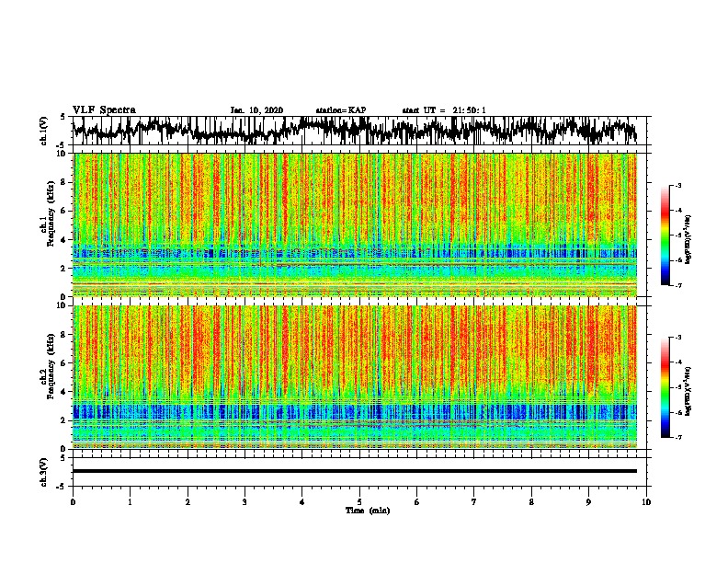Click the ch.2 "Frequency (kHz)" axis label
The width and height of the screenshot is (728, 563).
pos(51,366)
